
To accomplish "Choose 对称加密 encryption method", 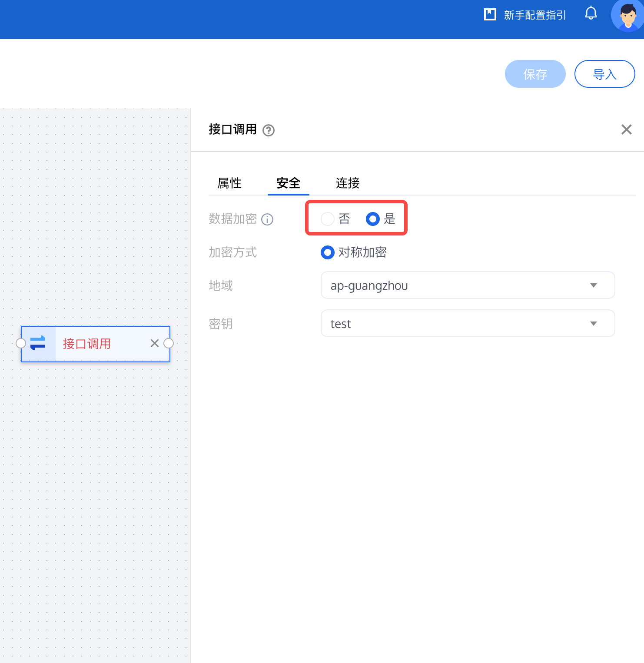I will coord(328,252).
